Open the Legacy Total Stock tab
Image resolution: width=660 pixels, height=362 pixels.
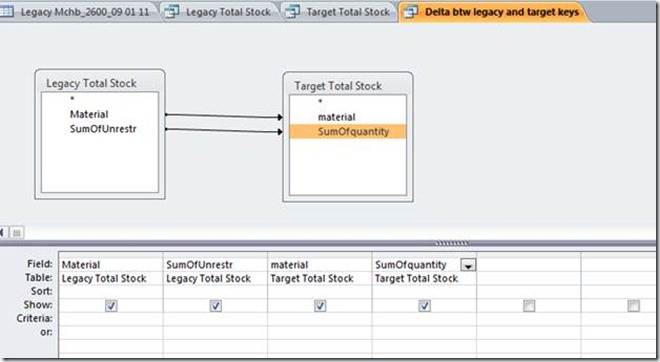click(x=221, y=12)
